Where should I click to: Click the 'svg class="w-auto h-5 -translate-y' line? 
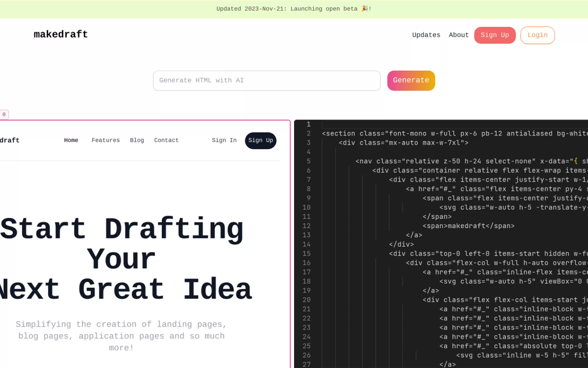click(x=514, y=208)
